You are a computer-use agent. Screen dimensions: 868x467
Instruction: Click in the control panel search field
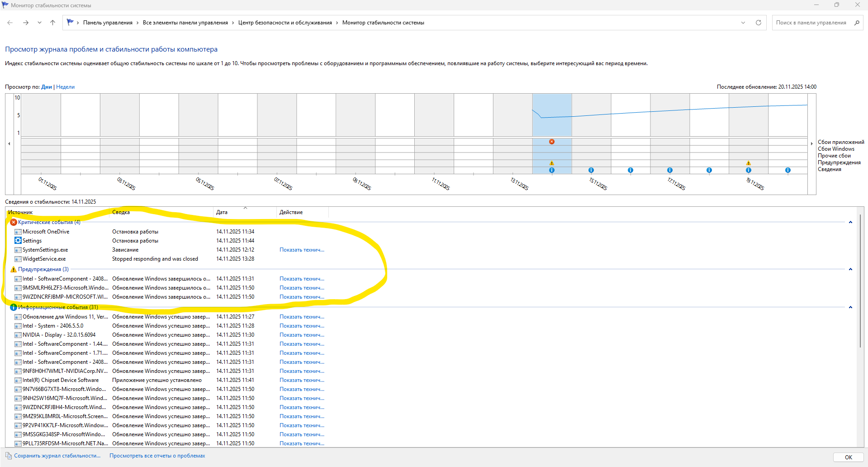click(x=811, y=23)
